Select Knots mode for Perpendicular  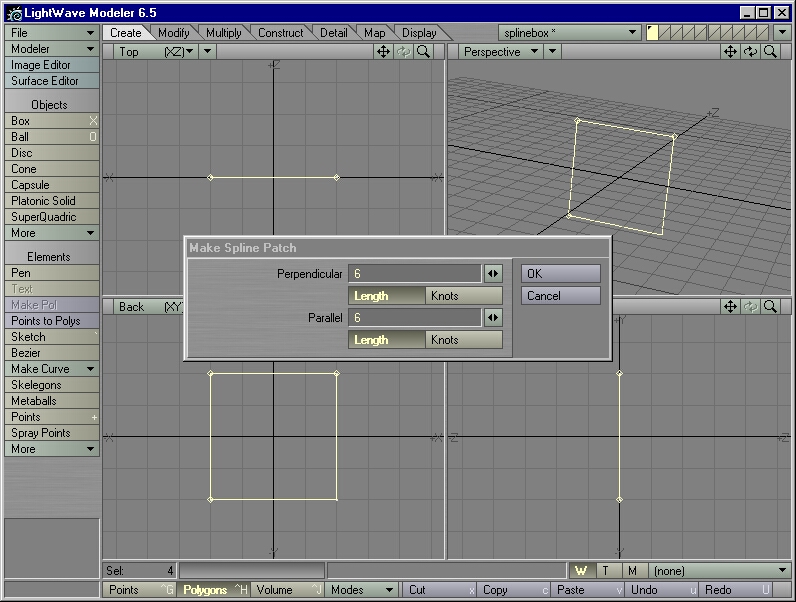(x=464, y=296)
